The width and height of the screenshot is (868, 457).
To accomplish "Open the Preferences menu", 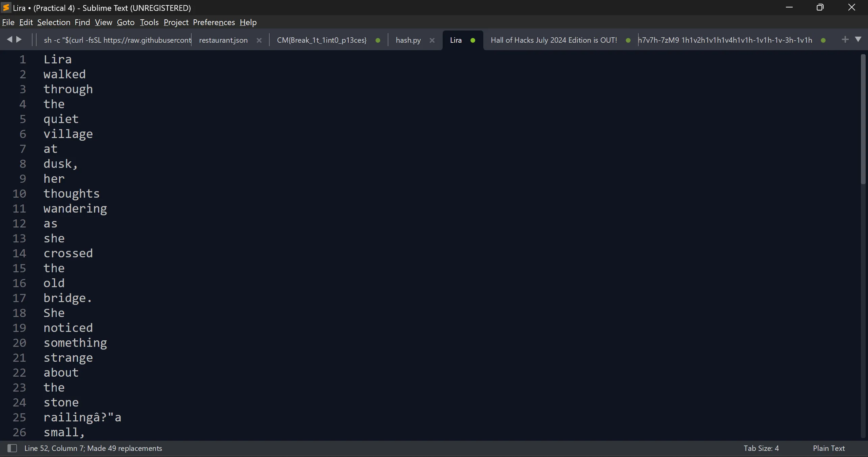I will (214, 22).
